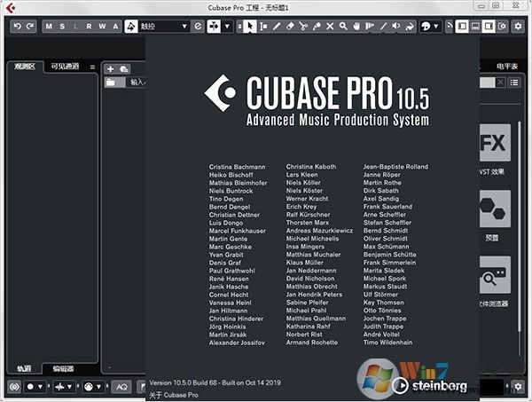
Task: Redo the action with the redo arrow
Action: 30,26
